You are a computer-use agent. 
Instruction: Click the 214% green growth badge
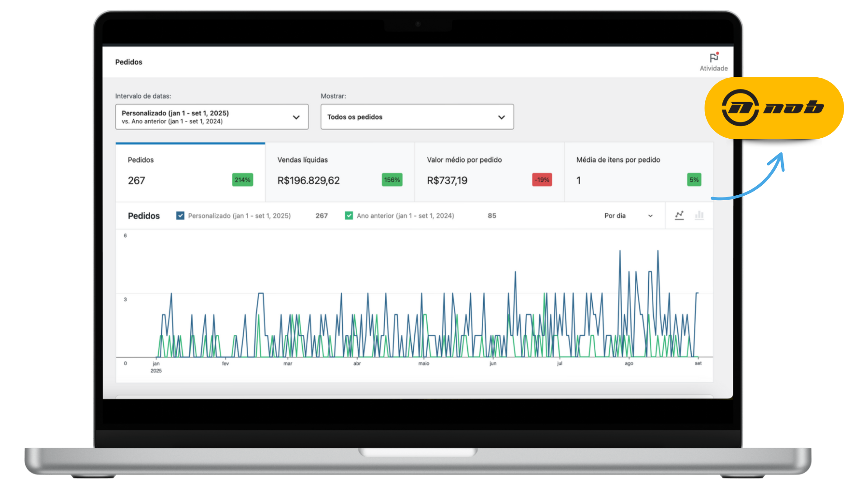tap(242, 180)
